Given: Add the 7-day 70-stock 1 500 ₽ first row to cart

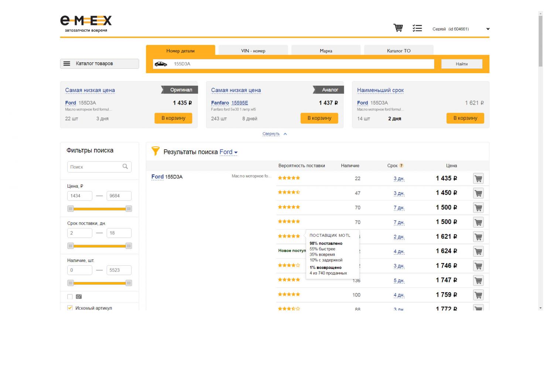Looking at the screenshot, I should (x=478, y=208).
